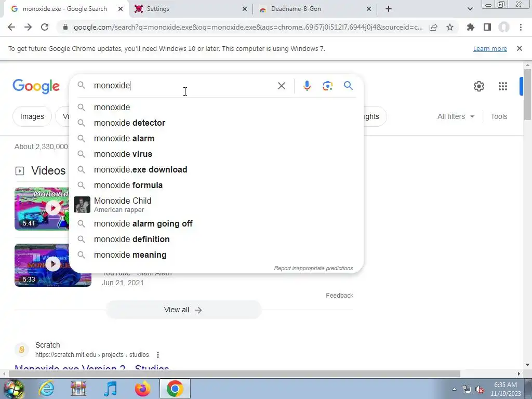This screenshot has height=399, width=532.
Task: Go forward with the browser forward arrow
Action: (28, 27)
